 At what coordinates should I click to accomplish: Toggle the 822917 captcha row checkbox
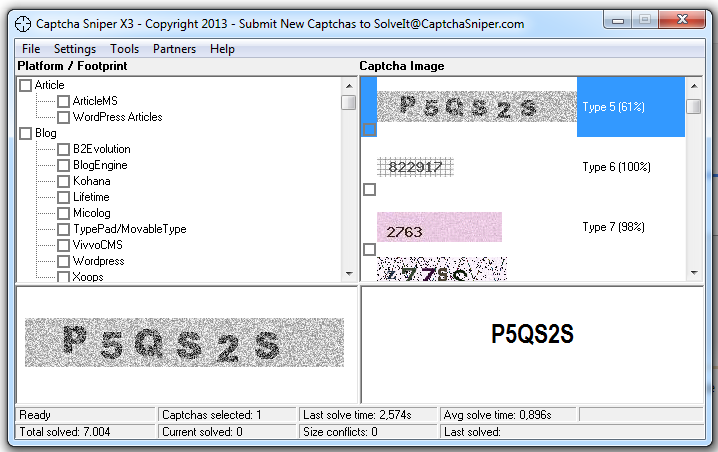coord(370,189)
